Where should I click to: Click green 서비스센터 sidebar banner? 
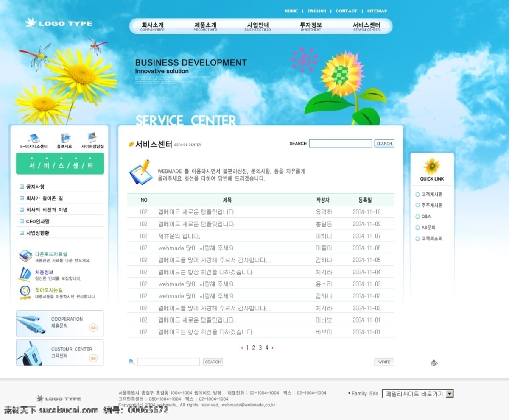(60, 164)
